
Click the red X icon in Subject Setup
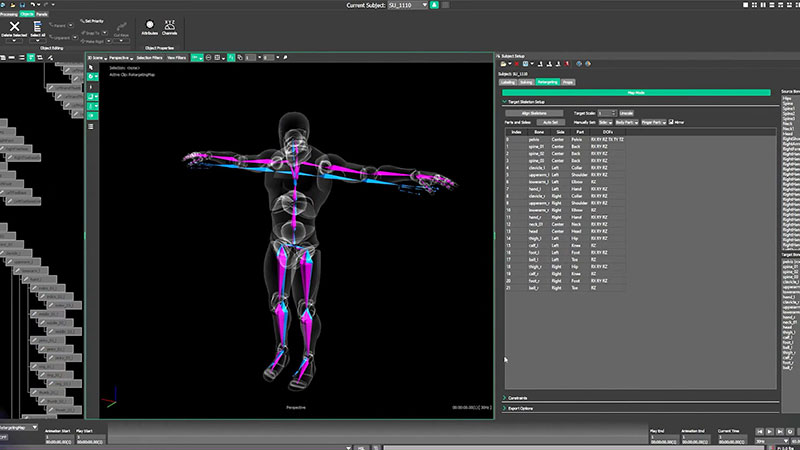517,64
